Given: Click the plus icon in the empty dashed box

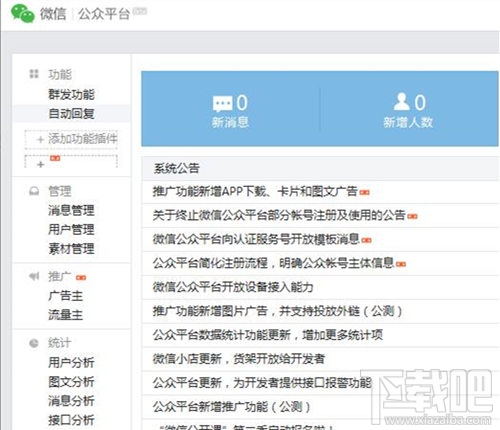Looking at the screenshot, I should click(x=40, y=164).
